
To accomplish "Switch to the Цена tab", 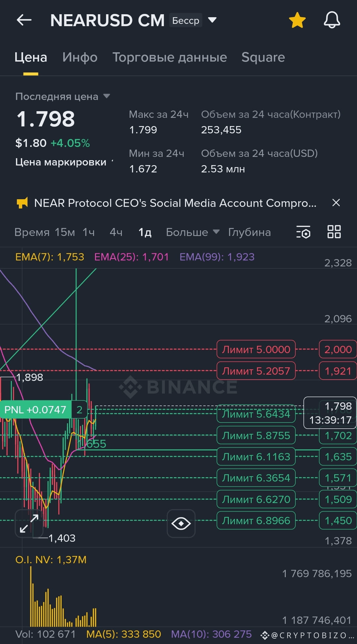I will [x=31, y=58].
